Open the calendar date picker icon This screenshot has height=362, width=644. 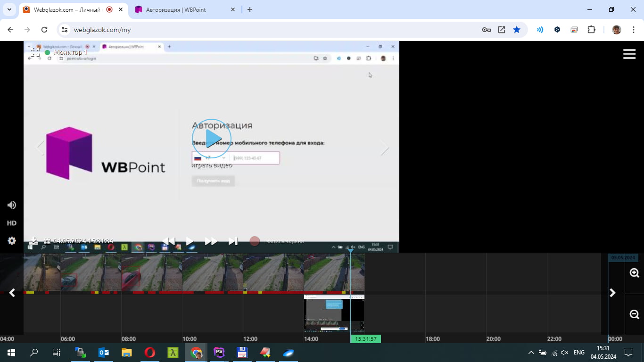(x=47, y=241)
